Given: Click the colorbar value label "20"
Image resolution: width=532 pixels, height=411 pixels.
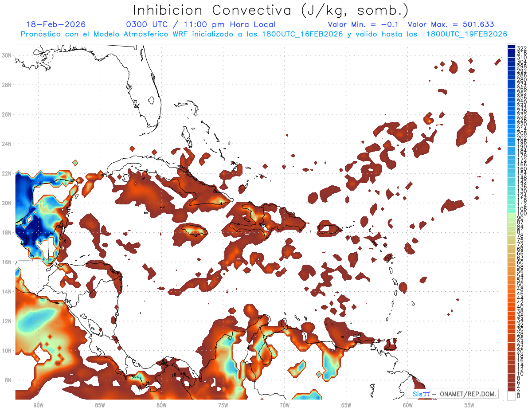Looking at the screenshot, I should click(520, 352).
